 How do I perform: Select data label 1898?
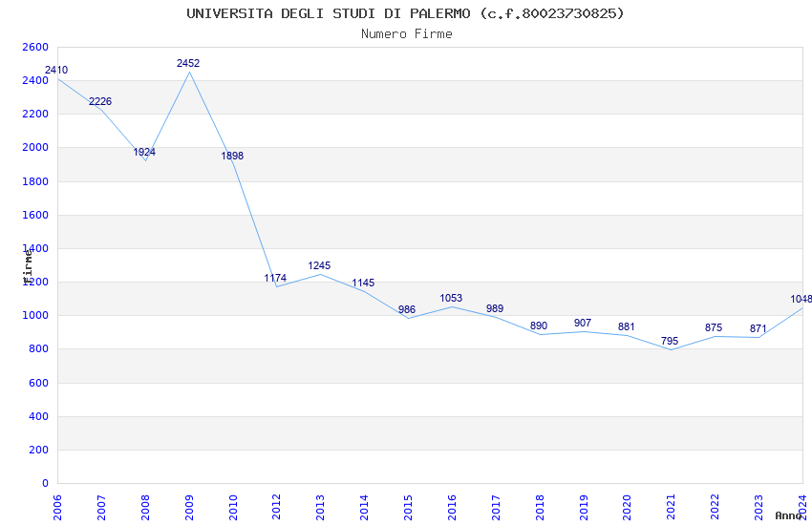[x=232, y=156]
